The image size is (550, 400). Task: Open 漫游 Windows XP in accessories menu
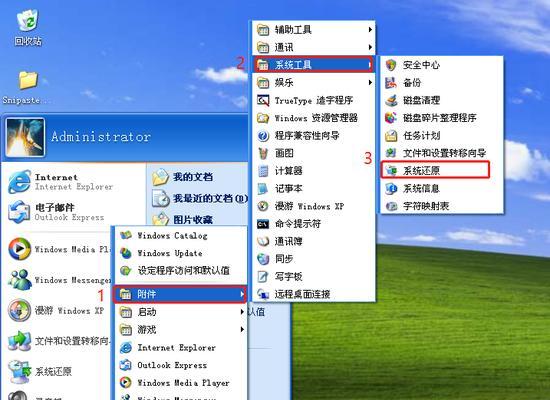tap(314, 206)
